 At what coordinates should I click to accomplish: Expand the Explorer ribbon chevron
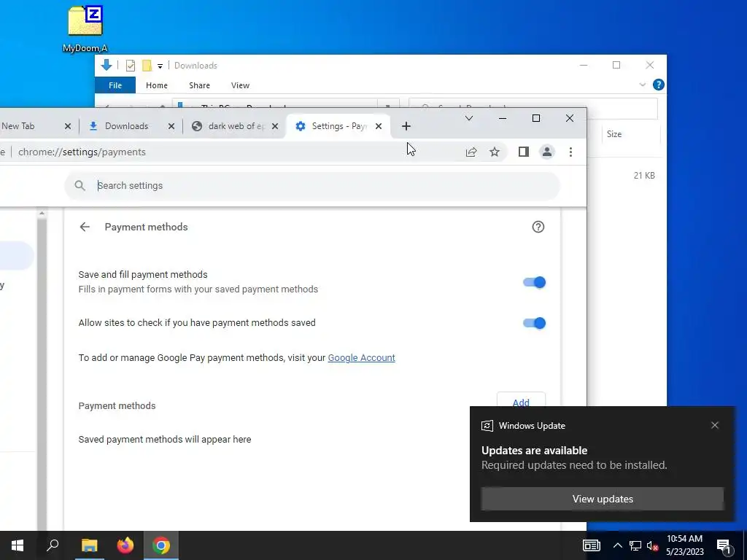[x=642, y=85]
